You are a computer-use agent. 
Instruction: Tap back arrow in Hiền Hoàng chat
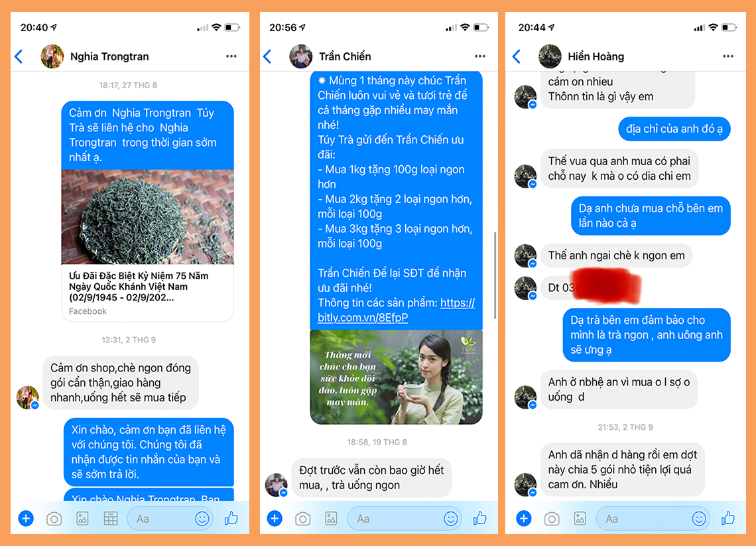[517, 56]
